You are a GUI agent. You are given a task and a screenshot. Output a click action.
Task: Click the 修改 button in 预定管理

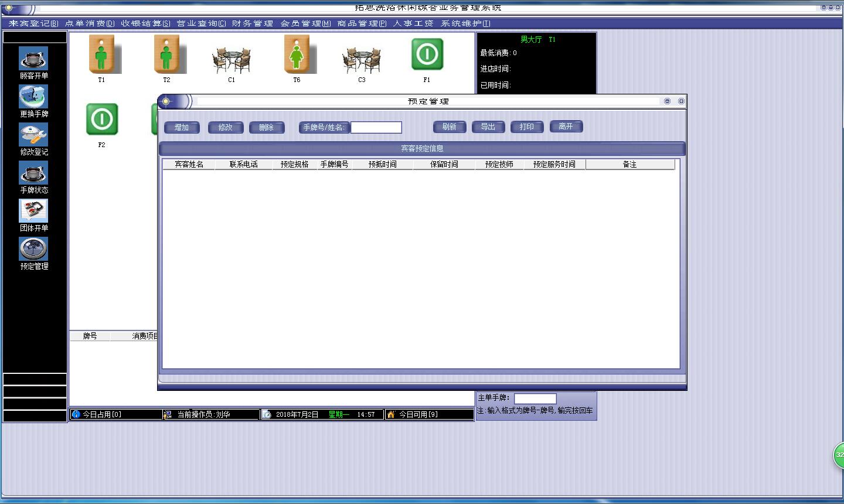(x=226, y=127)
